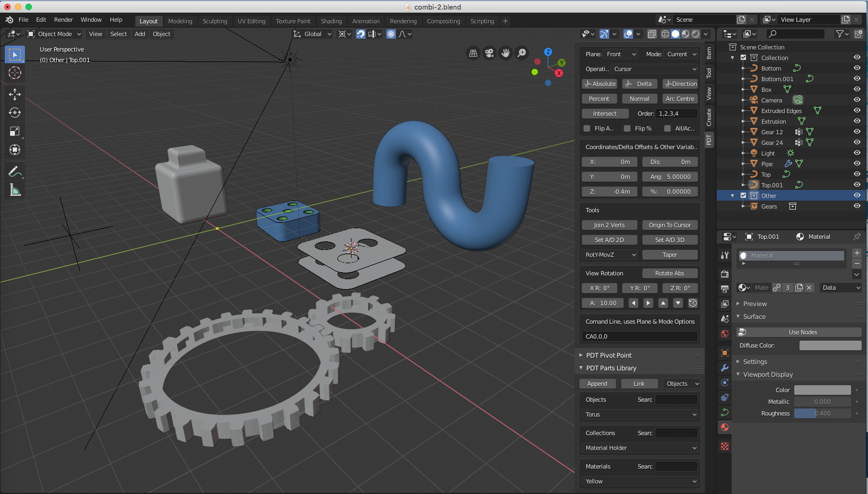Adjust the Roughness slider
The height and width of the screenshot is (494, 868).
tap(822, 413)
